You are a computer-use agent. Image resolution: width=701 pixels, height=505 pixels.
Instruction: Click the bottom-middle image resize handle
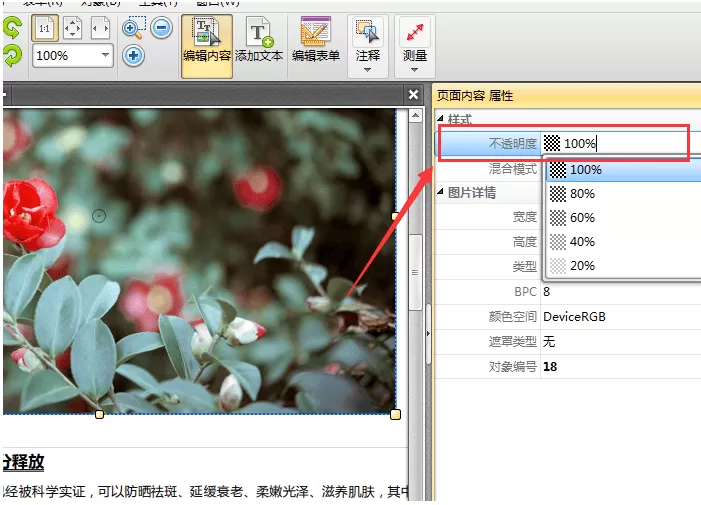[x=99, y=415]
